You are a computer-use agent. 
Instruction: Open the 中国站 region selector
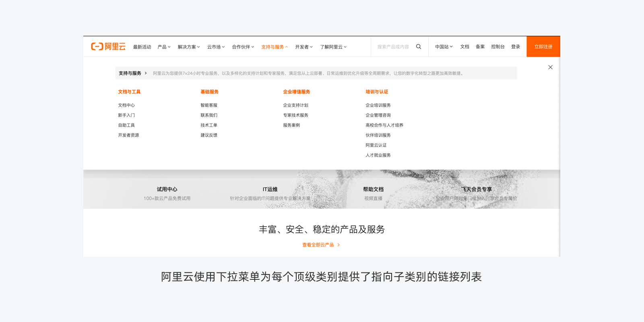444,47
